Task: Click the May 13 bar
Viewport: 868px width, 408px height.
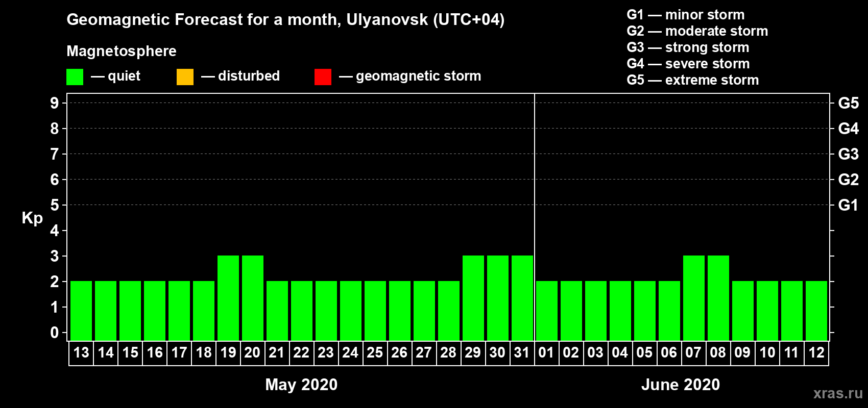Action: pos(81,311)
